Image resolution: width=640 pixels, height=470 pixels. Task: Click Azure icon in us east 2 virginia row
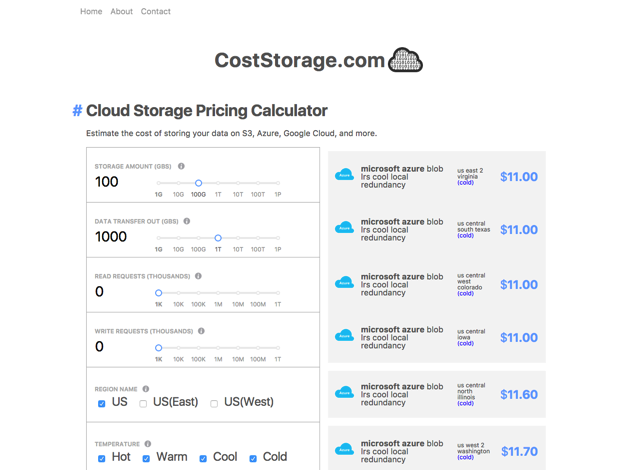344,175
